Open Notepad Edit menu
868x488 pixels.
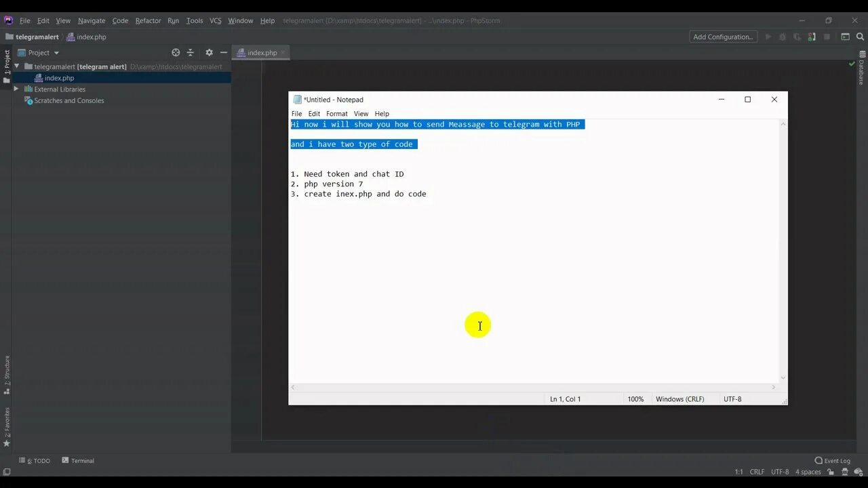coord(314,114)
